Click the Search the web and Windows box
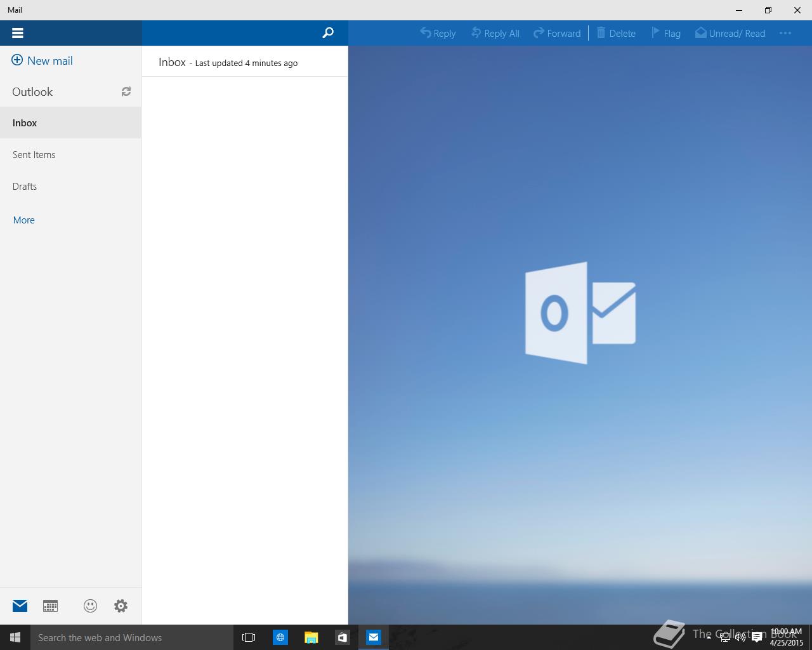812x650 pixels. [x=132, y=637]
